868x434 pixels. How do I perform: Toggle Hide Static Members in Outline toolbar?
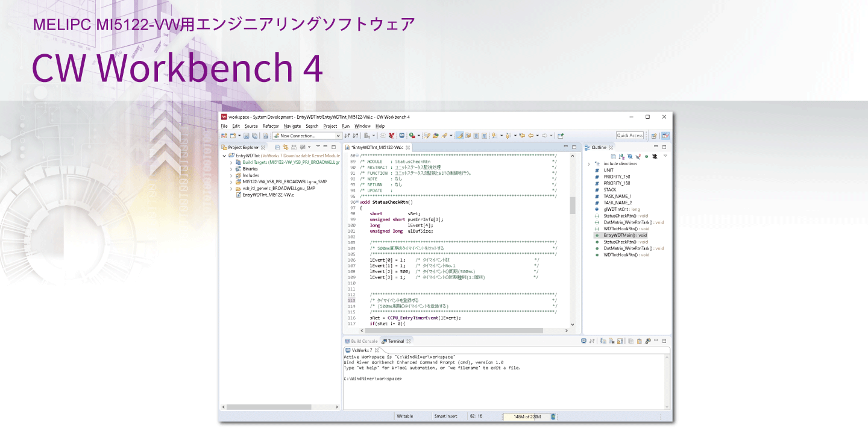[638, 156]
